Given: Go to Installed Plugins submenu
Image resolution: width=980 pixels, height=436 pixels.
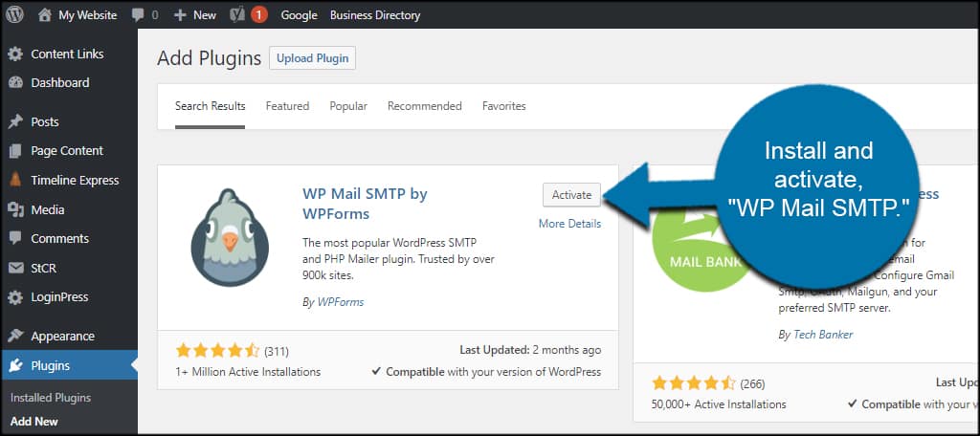Looking at the screenshot, I should point(51,398).
